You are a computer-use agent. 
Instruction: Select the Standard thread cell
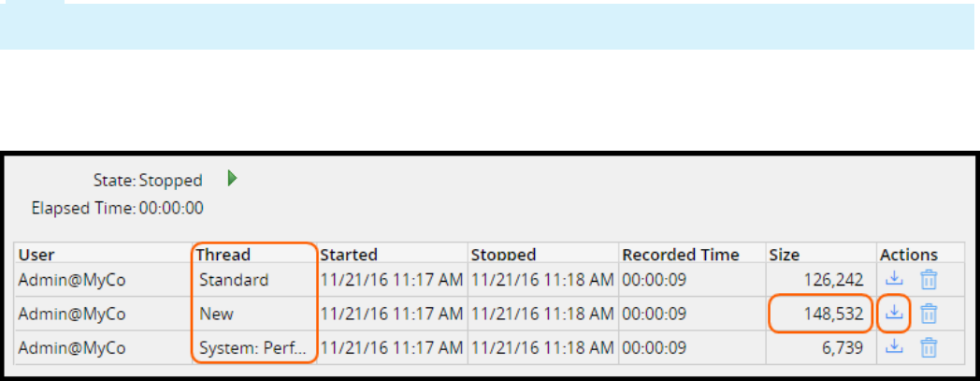(x=234, y=279)
